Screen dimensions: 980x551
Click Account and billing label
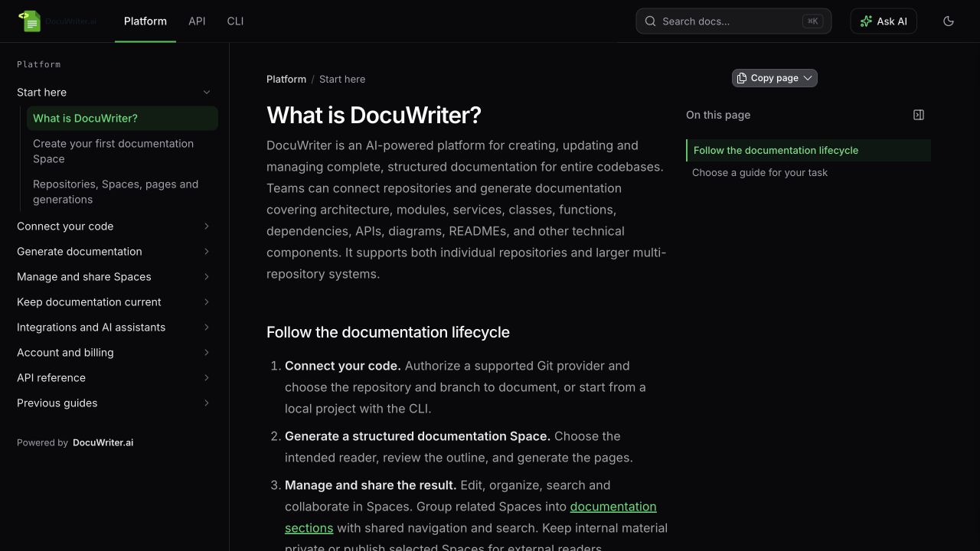tap(65, 353)
